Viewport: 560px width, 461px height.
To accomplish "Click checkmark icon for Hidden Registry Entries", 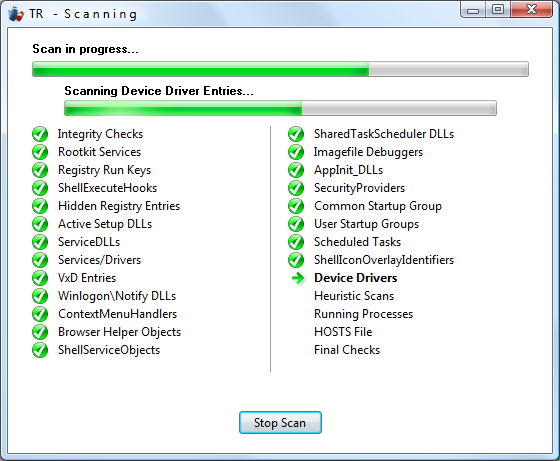I will 40,206.
